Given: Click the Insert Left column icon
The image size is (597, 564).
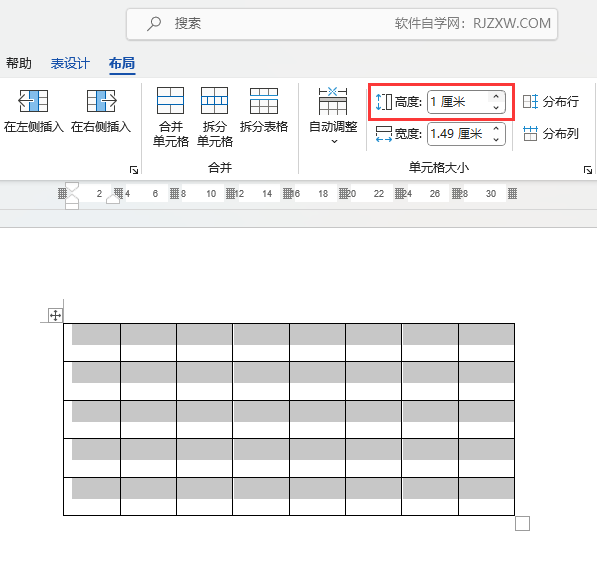Looking at the screenshot, I should [33, 101].
